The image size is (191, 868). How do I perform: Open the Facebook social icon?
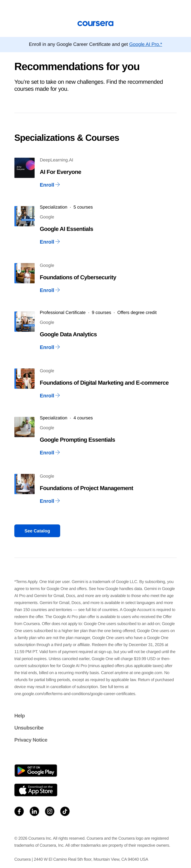pos(19,811)
